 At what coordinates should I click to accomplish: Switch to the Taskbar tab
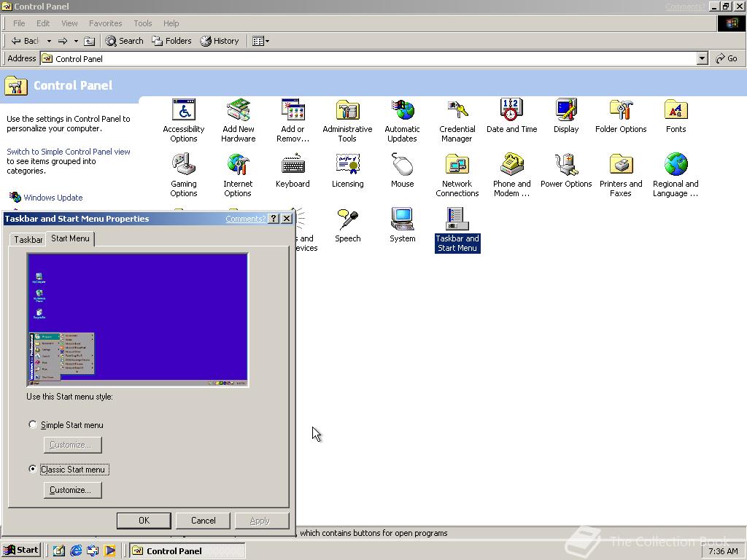[x=28, y=239]
